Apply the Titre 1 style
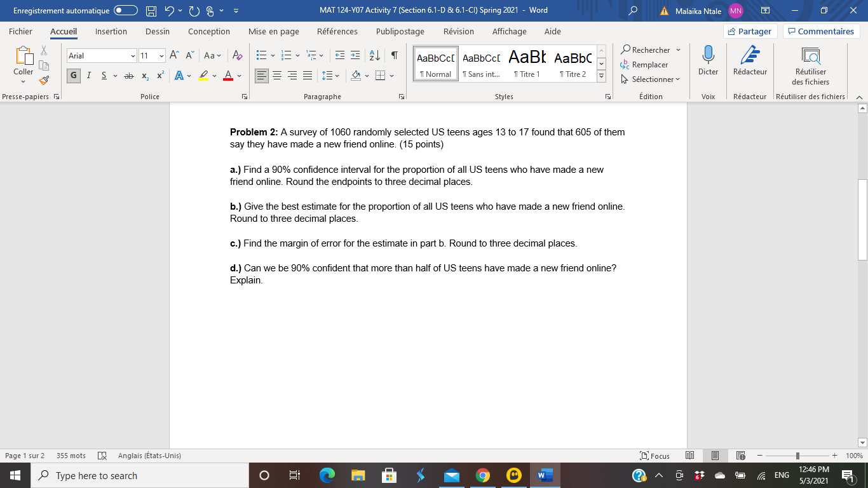868x488 pixels. (x=527, y=64)
